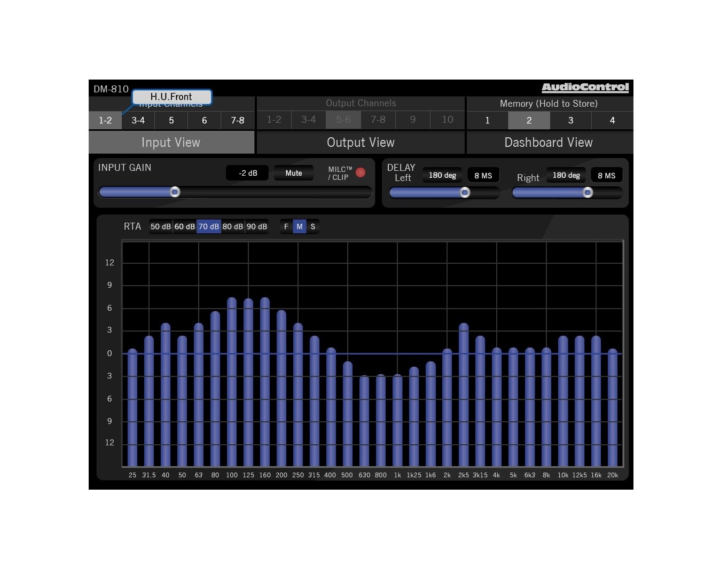Select the 50 dB RTA range
This screenshot has width=728, height=566.
(x=160, y=226)
